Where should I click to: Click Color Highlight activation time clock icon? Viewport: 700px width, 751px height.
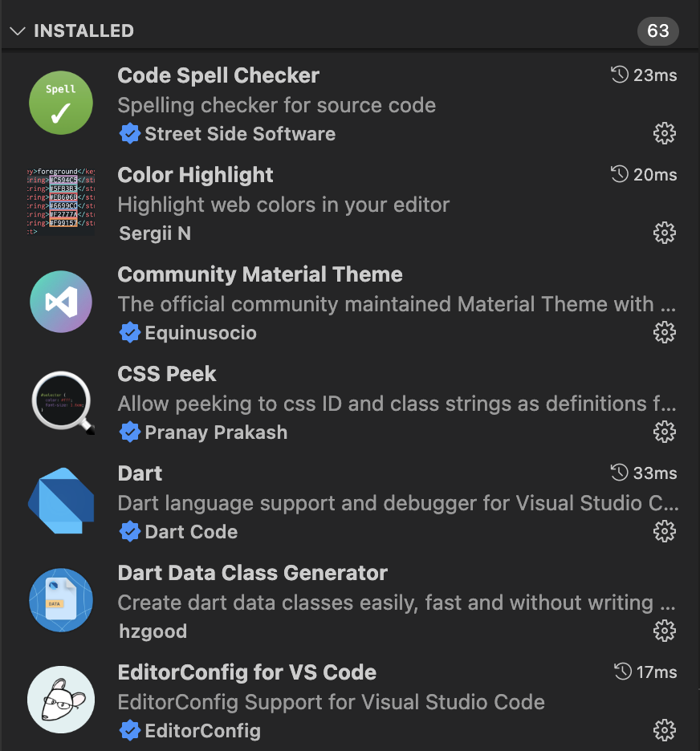620,174
